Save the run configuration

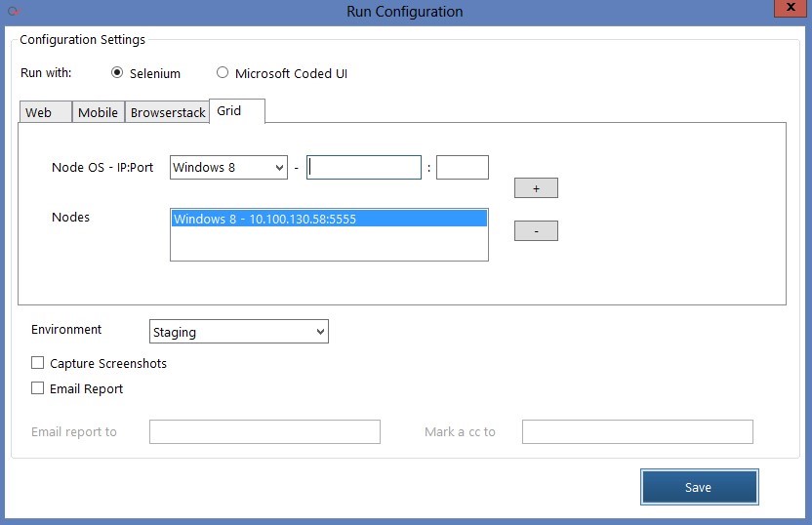700,487
